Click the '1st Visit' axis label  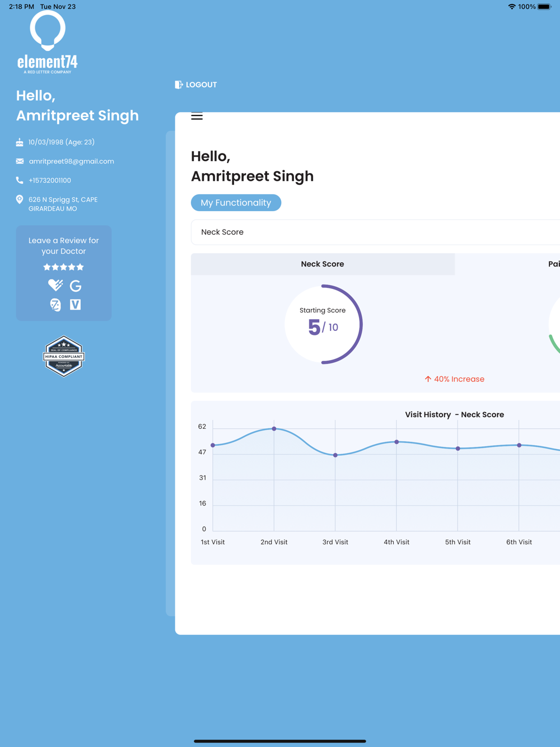tap(213, 542)
